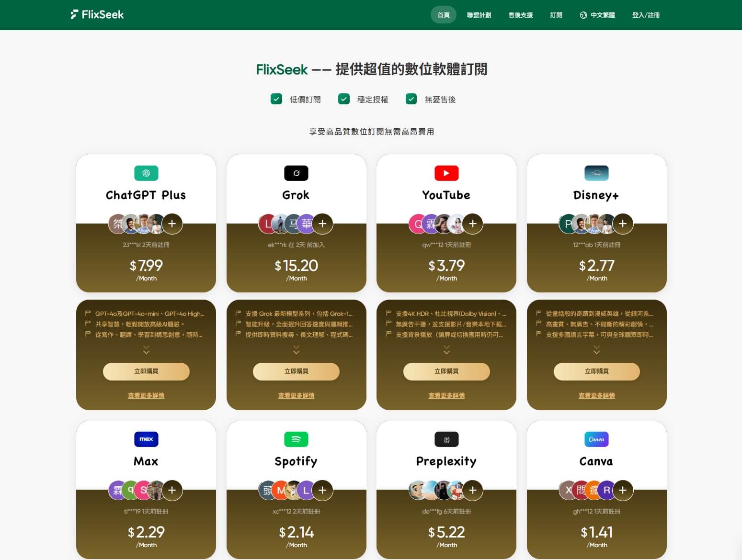Click plus icon on Preplexity card

click(473, 490)
